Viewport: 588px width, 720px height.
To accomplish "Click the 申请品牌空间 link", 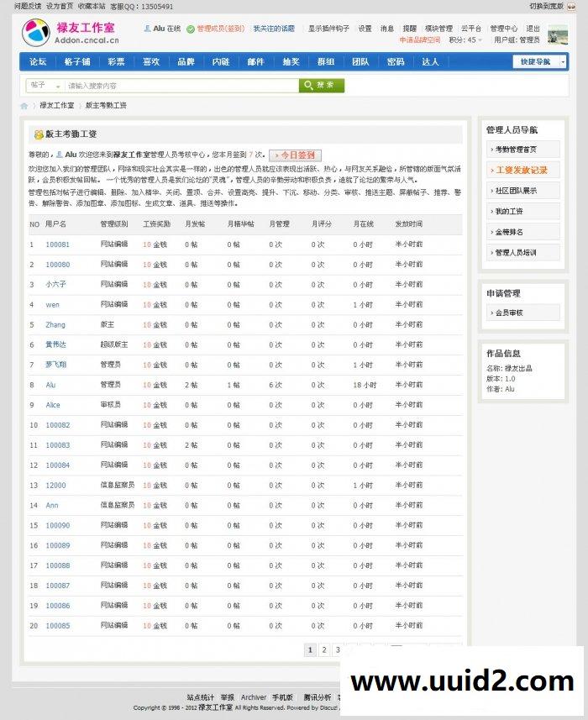I will [x=419, y=40].
